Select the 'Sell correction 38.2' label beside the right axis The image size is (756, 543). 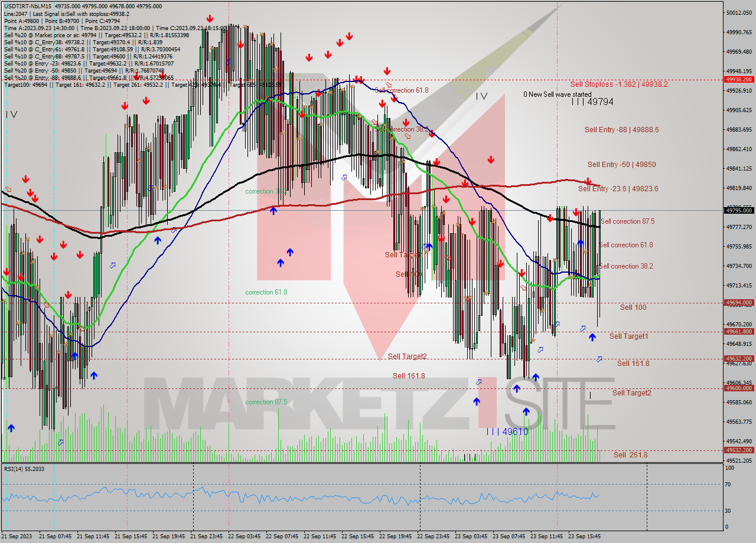[626, 266]
